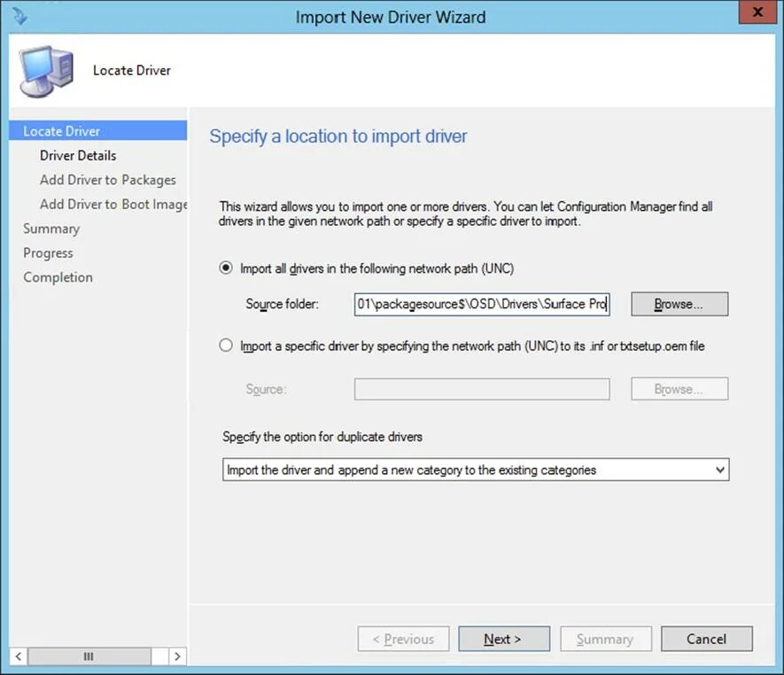Select Import a specific driver radio button
This screenshot has width=784, height=675.
[226, 345]
